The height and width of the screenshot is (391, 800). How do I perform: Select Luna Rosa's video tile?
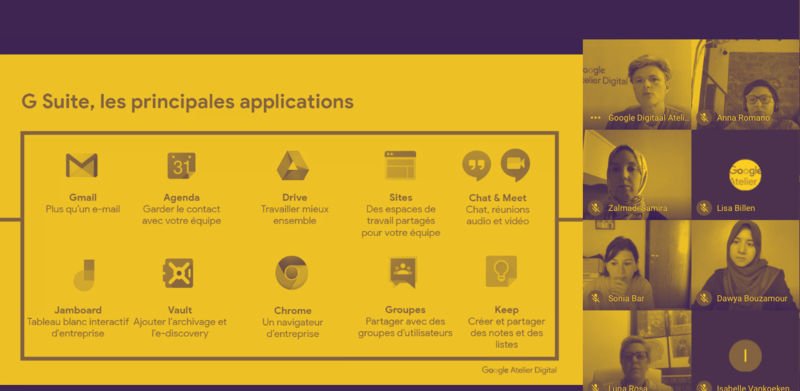(x=637, y=351)
